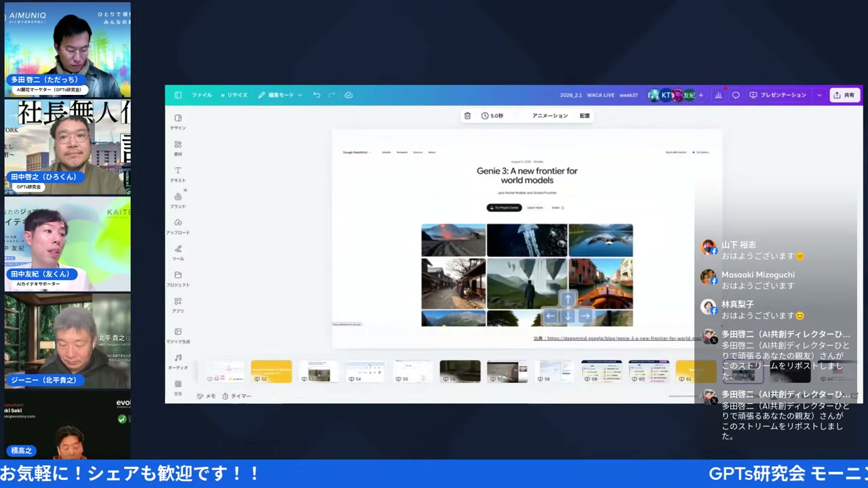Viewport: 868px width, 488px height.
Task: Open the Uploads (アップロード) panel
Action: (178, 226)
